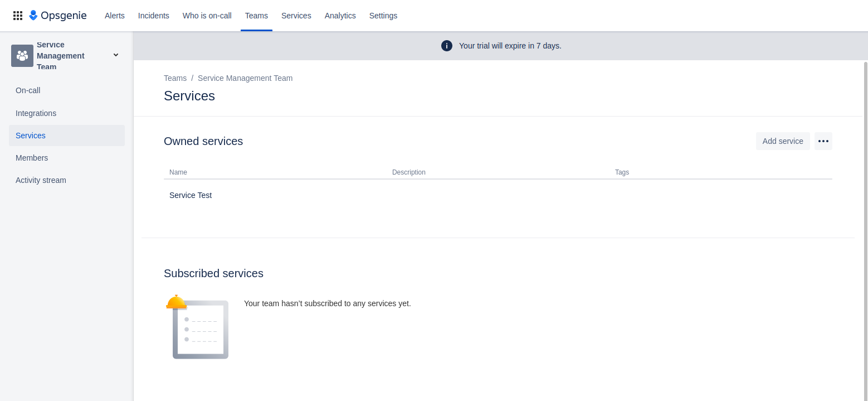Click the Name column header
This screenshot has height=401, width=868.
point(178,172)
